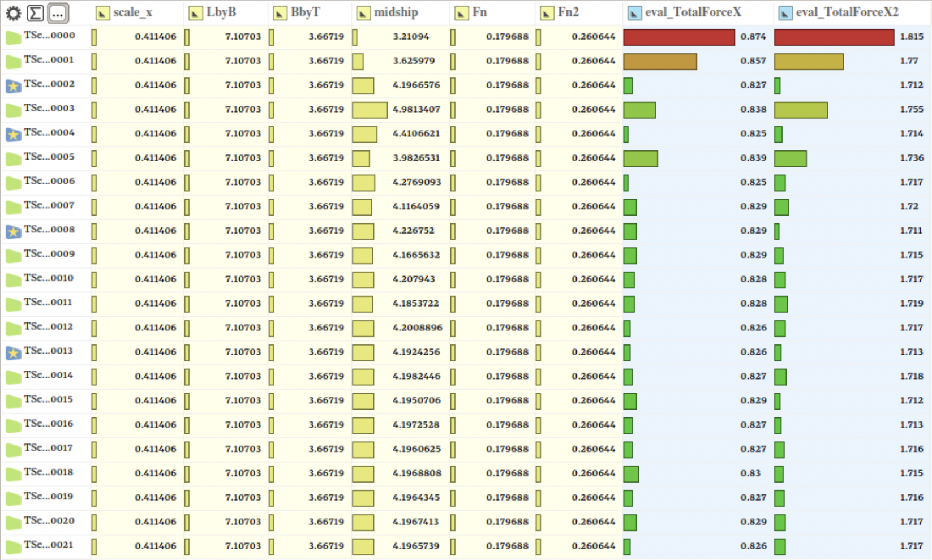Click midship value 3.625979
The width and height of the screenshot is (932, 560).
click(x=414, y=61)
